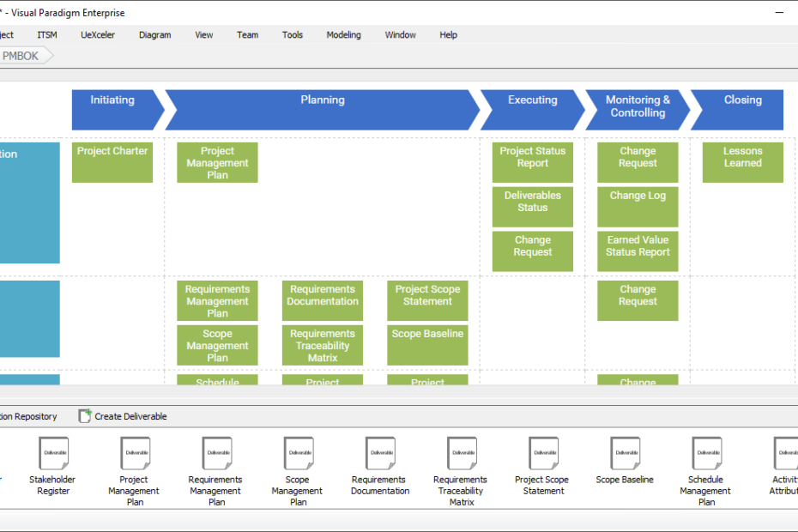Open the Diagram menu
The image size is (798, 532).
[154, 34]
